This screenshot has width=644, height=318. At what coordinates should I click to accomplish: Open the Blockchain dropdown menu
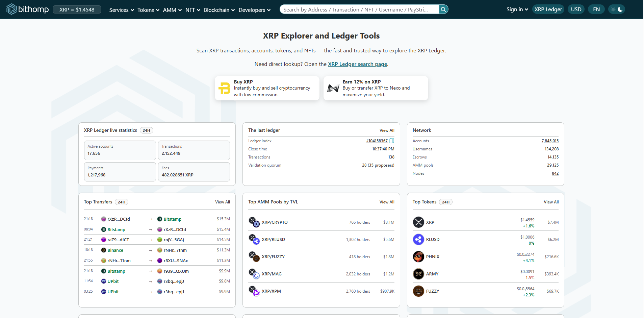219,10
